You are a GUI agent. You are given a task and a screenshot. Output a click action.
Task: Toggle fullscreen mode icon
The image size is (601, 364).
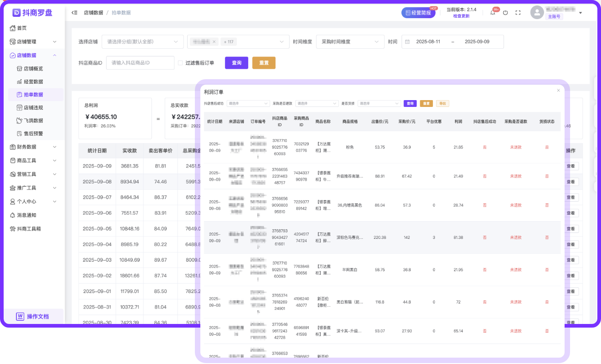(x=518, y=13)
